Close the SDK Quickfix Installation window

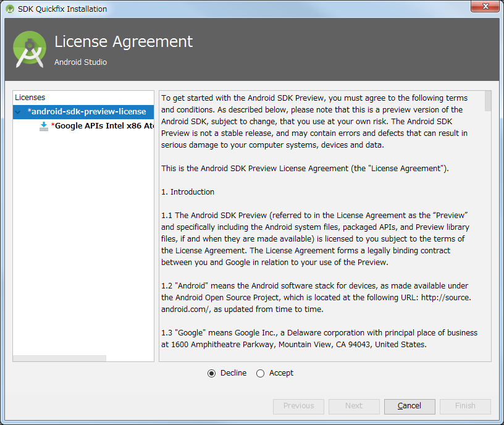485,6
